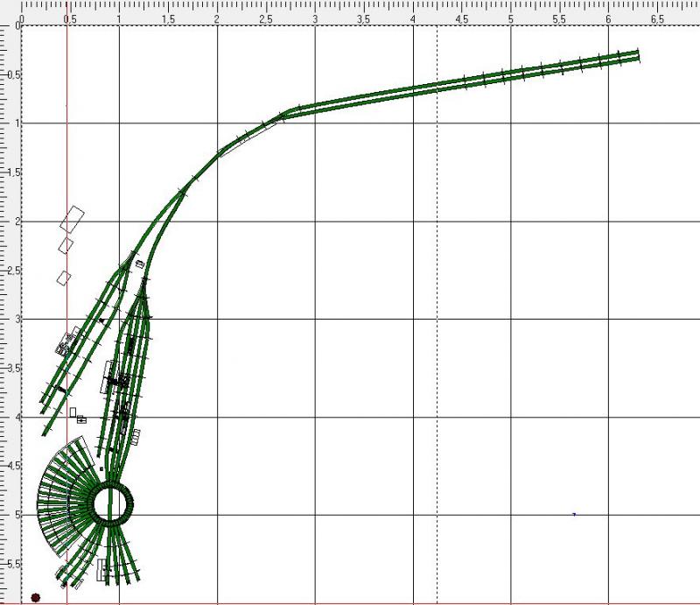This screenshot has width=700, height=605.
Task: Click '1,5' on the vertical ruler
Action: point(12,172)
